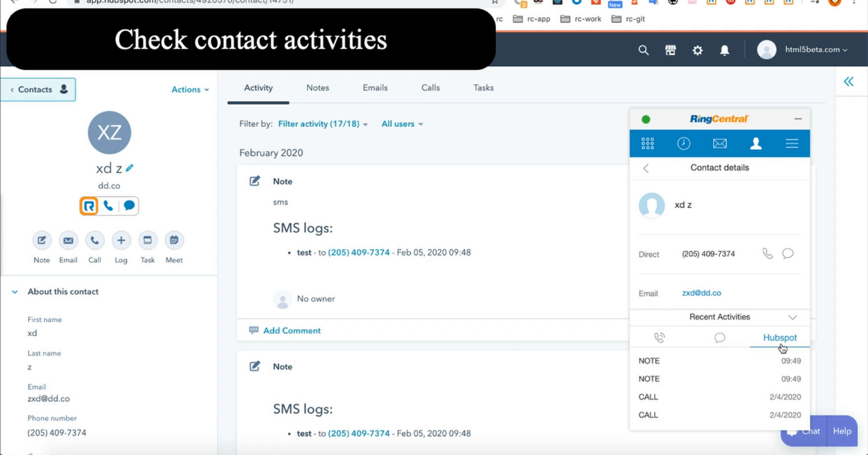Open RingCentral dial pad icon
Screen dimensions: 868x455
[x=647, y=144]
